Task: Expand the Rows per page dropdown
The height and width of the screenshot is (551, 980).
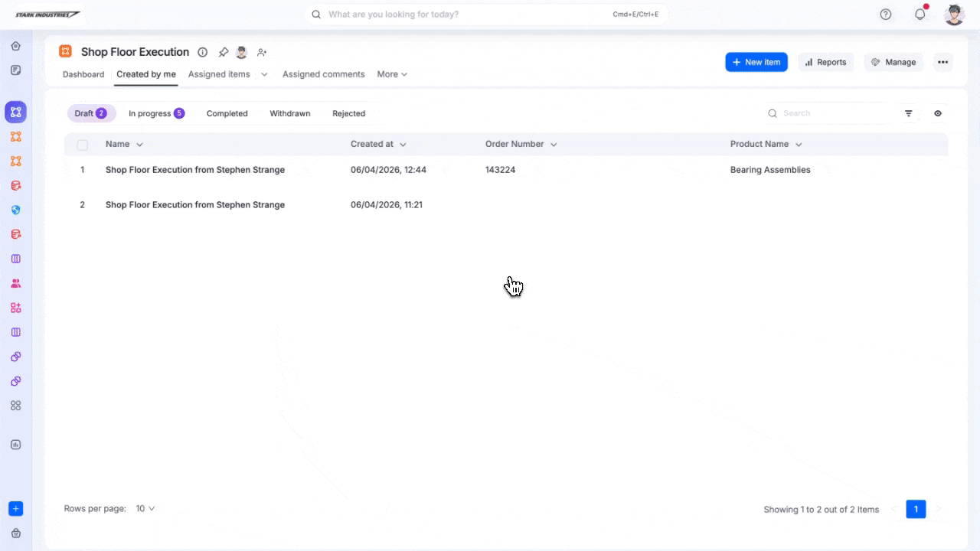Action: (145, 508)
